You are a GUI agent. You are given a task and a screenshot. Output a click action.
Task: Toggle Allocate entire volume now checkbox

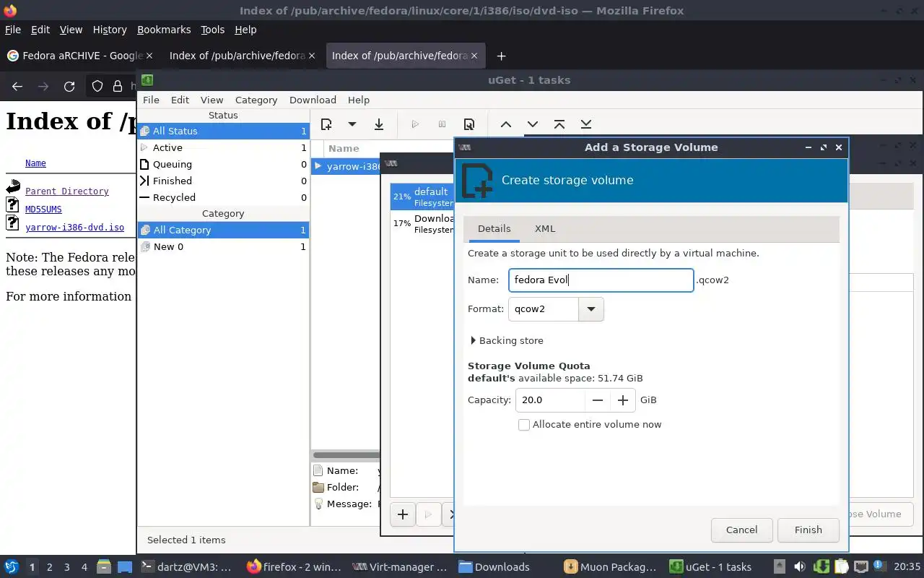coord(524,425)
